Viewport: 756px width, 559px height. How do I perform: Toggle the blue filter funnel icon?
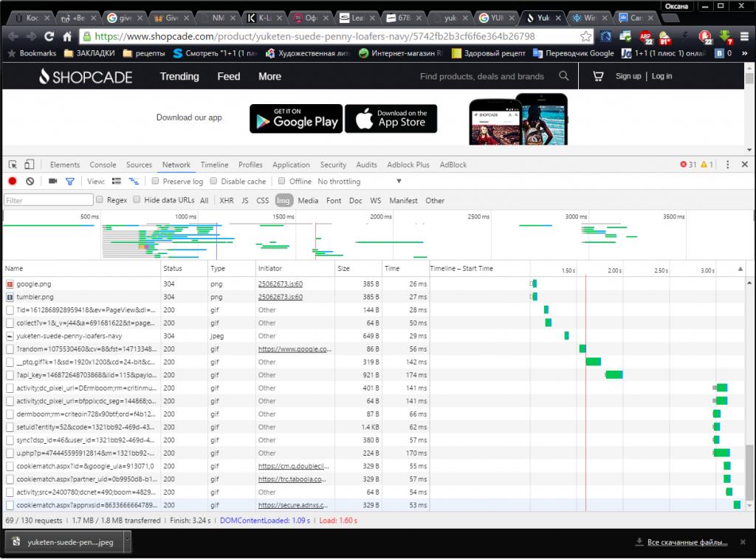[x=70, y=181]
